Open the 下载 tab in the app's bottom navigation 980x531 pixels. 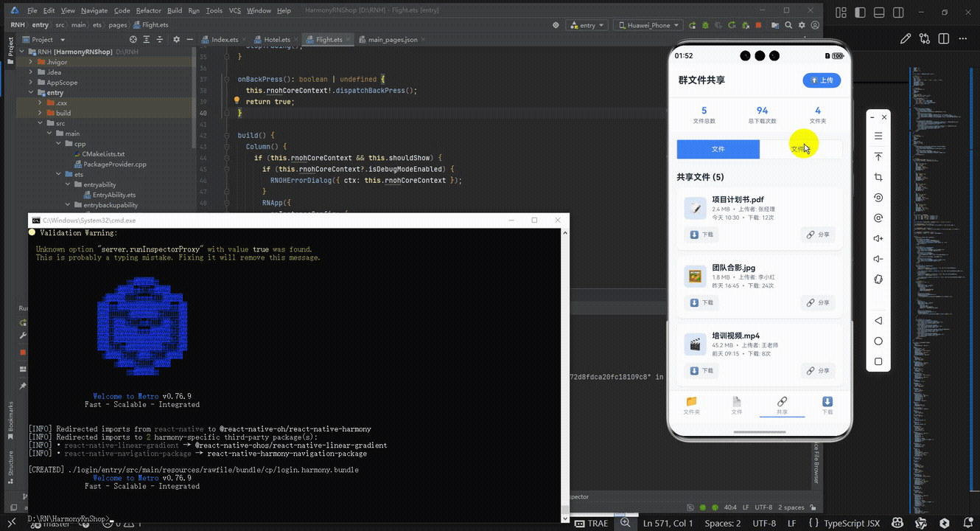pyautogui.click(x=827, y=405)
